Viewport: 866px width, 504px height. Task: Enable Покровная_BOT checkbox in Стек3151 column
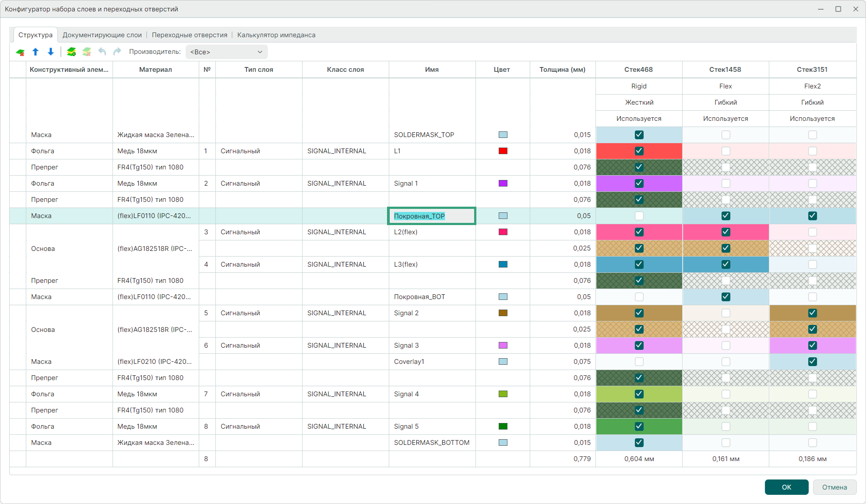pyautogui.click(x=812, y=297)
